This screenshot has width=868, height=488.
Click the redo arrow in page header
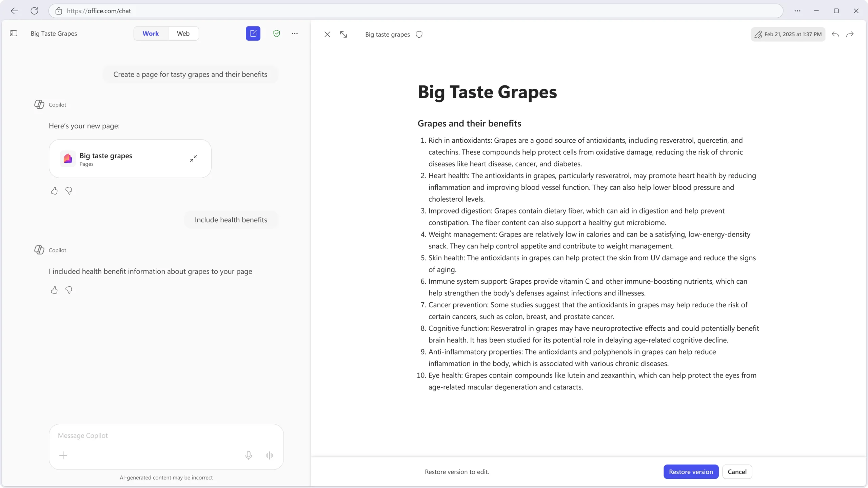tap(850, 35)
